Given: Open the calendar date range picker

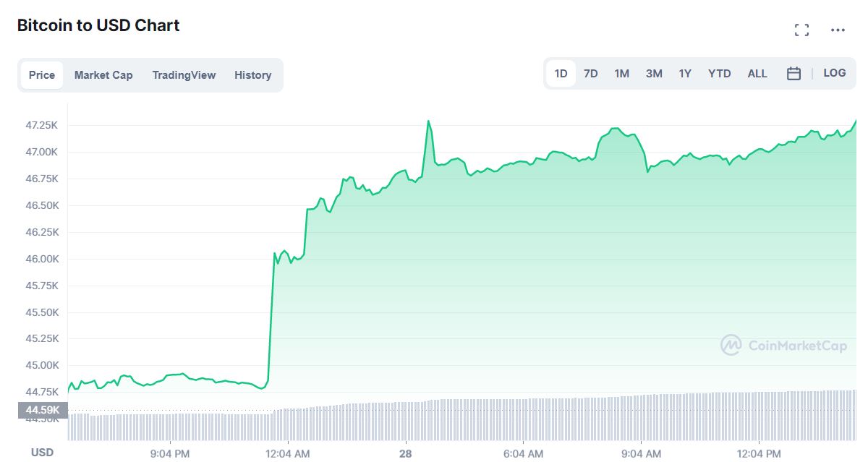Looking at the screenshot, I should pos(793,74).
